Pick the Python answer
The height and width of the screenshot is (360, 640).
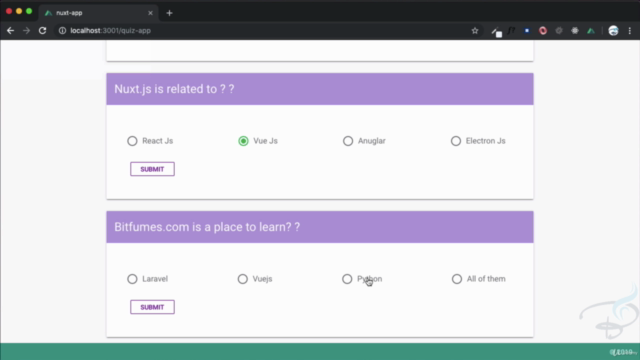[362, 279]
